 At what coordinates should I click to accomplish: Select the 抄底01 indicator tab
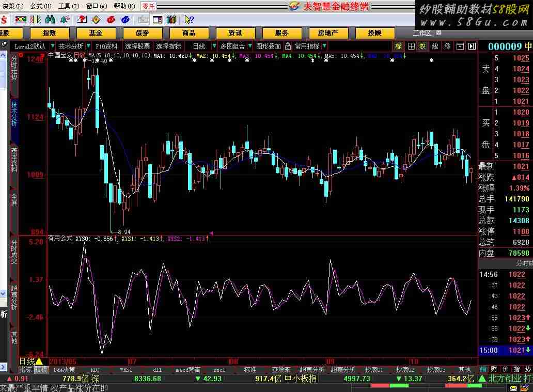[x=373, y=370]
